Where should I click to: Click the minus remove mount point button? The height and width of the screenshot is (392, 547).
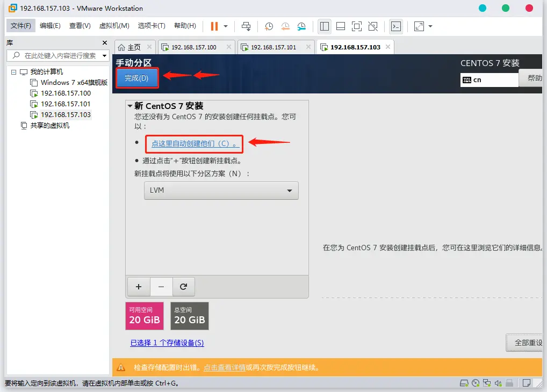pyautogui.click(x=161, y=287)
